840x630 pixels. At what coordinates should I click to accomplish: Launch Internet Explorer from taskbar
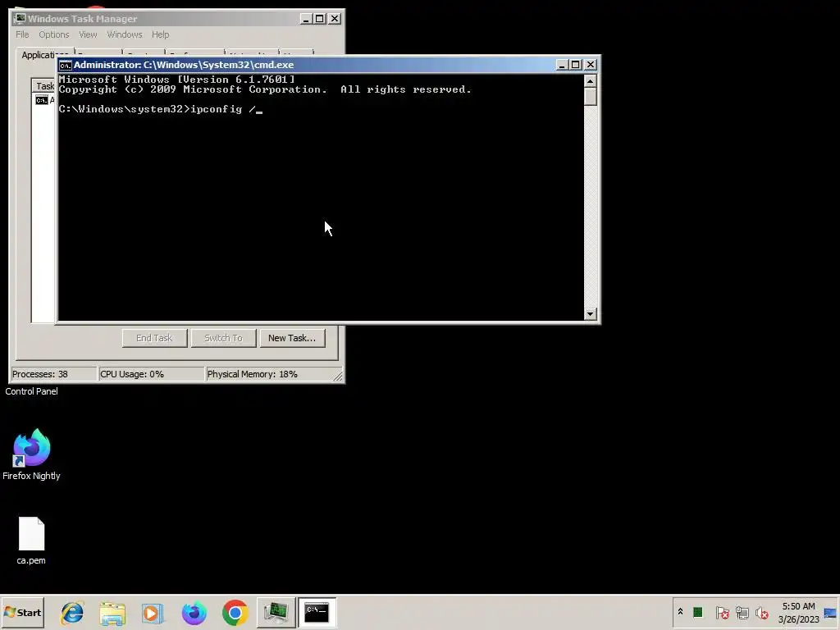click(72, 612)
